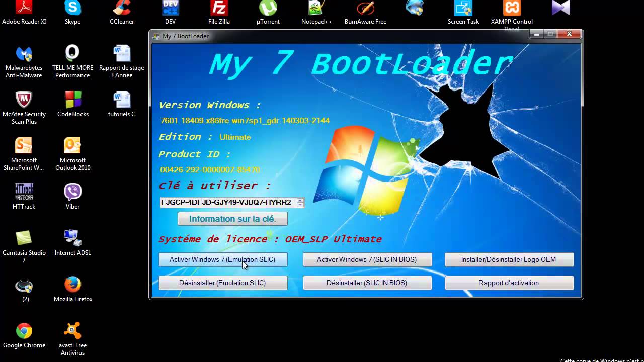Viewport: 644px width, 362px height.
Task: Open the HTTrack desktop icon
Action: tap(24, 197)
